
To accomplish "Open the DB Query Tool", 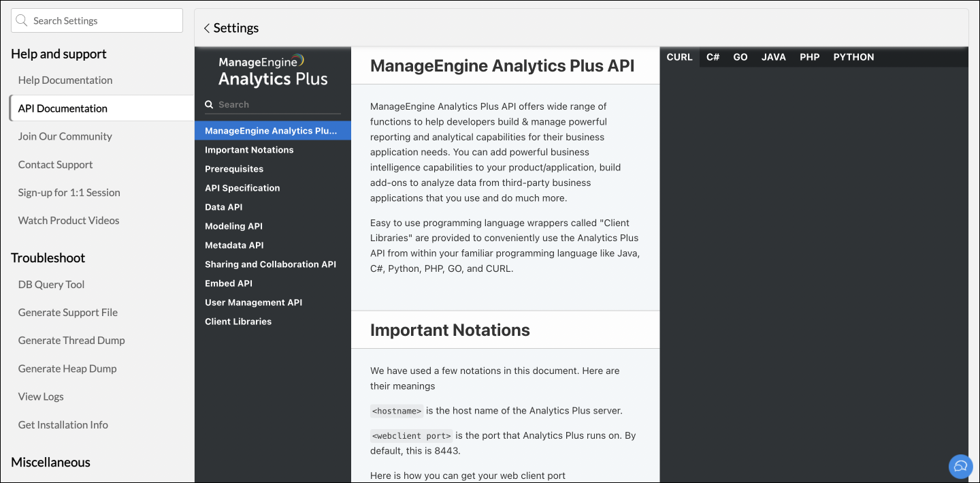I will click(51, 284).
